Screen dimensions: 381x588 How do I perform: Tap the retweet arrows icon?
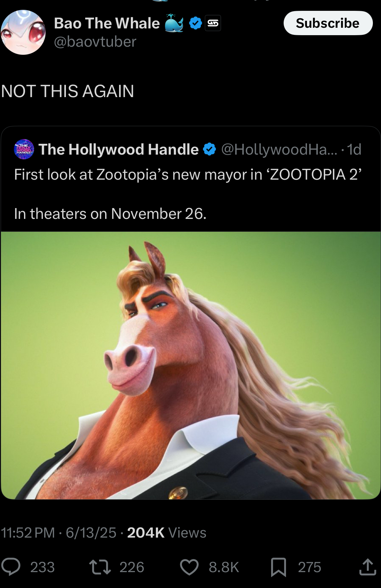pos(100,567)
